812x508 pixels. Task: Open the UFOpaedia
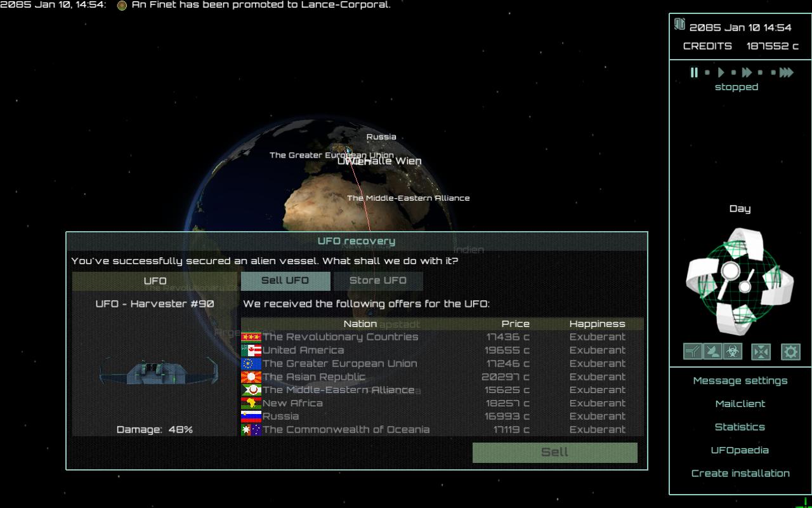point(740,450)
